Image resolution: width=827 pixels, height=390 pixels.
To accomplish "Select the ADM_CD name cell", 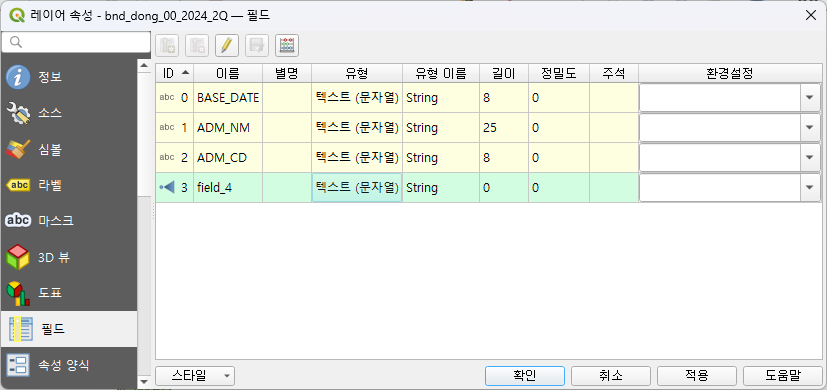I will (228, 157).
